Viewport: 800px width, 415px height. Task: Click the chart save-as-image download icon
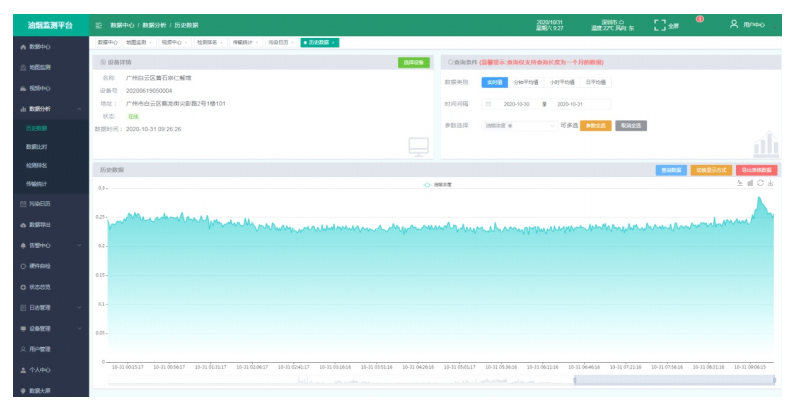coord(771,183)
